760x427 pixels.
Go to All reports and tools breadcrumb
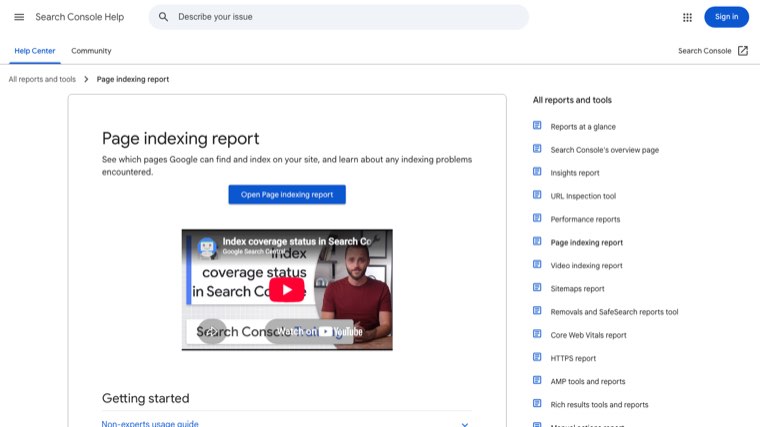pyautogui.click(x=42, y=79)
